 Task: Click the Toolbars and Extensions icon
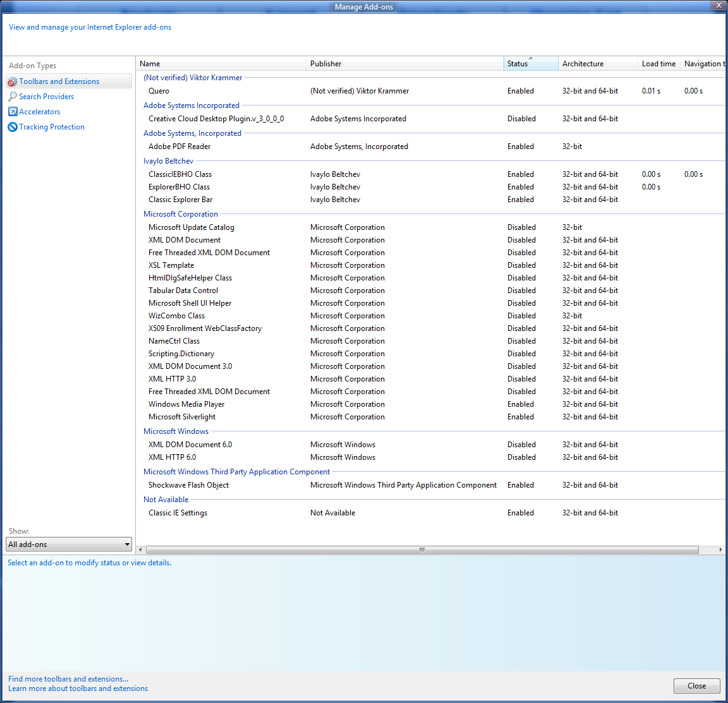click(12, 81)
